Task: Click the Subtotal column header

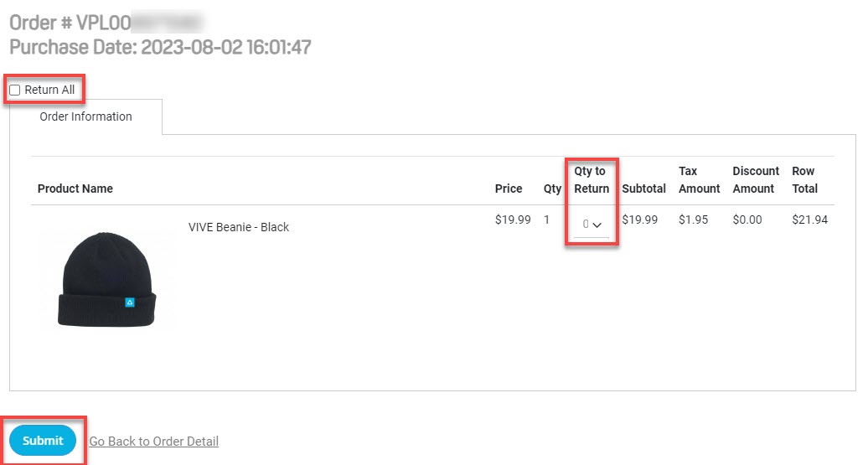Action: 643,189
